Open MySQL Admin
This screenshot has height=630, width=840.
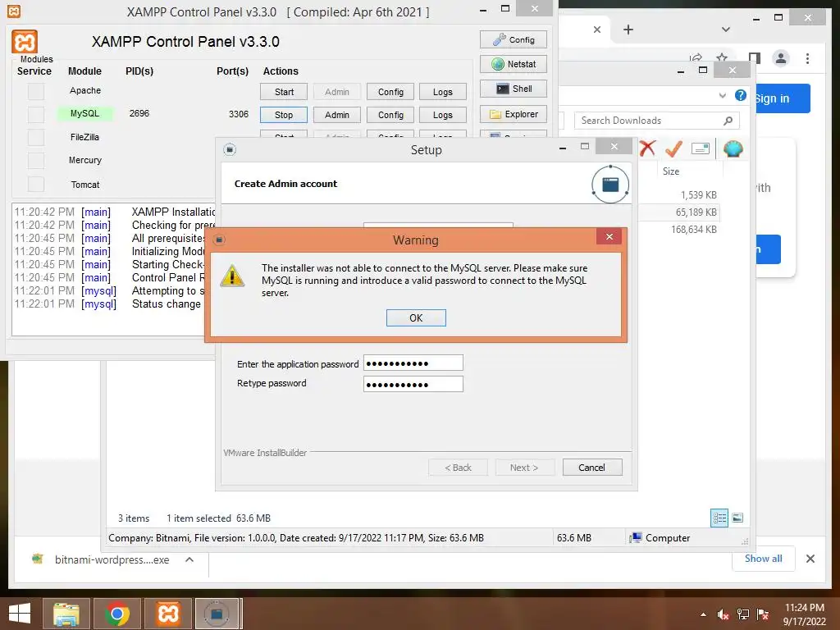point(337,115)
